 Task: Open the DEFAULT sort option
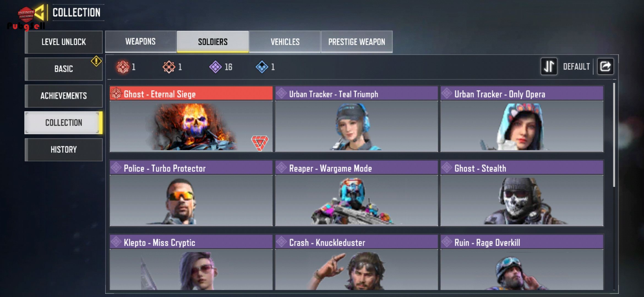[x=576, y=67]
